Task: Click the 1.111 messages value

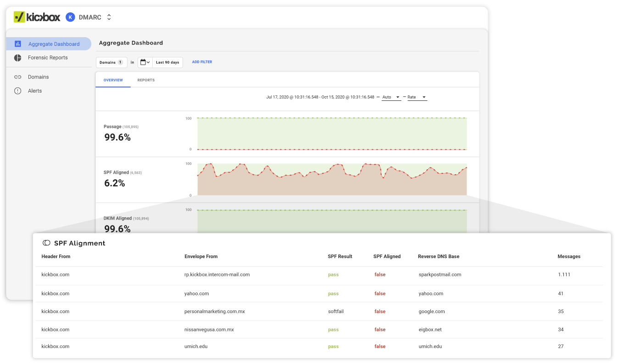Action: pyautogui.click(x=564, y=275)
